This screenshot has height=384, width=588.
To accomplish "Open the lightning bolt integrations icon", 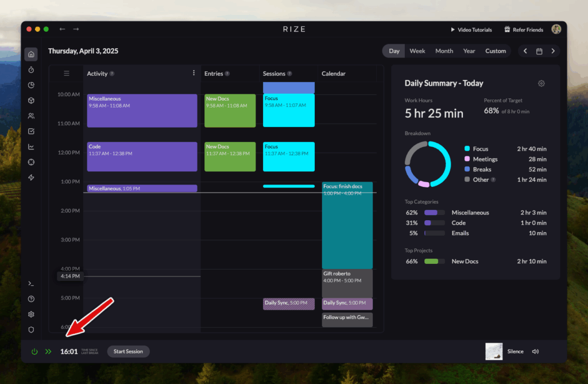I will tap(31, 177).
